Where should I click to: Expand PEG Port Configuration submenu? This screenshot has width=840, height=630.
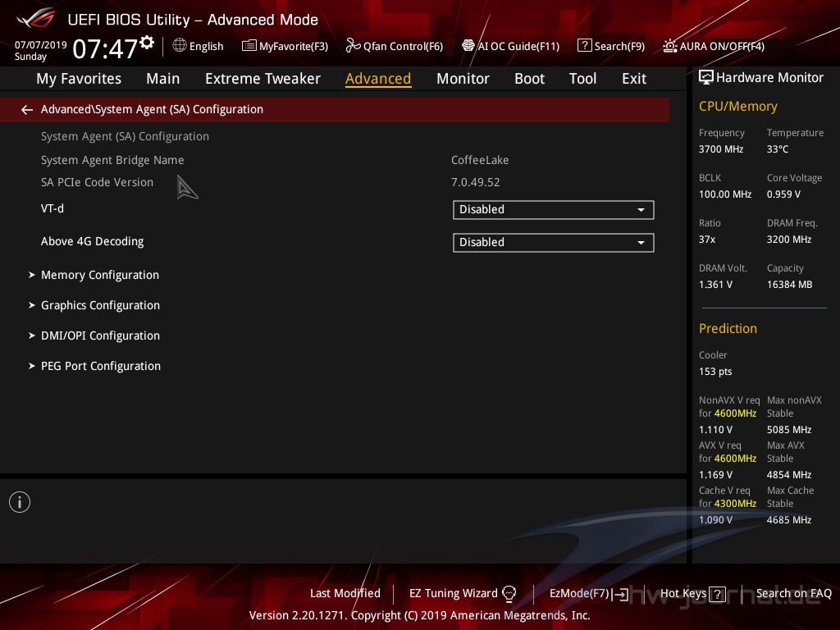(101, 367)
